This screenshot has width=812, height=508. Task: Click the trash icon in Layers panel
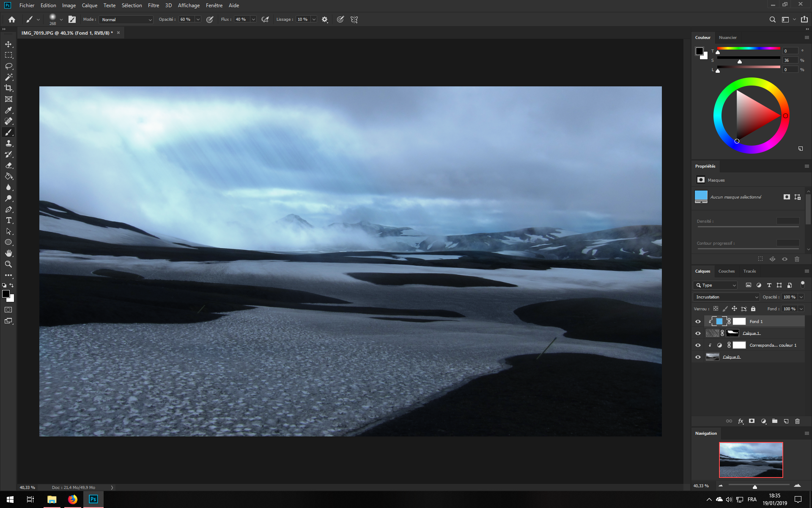pyautogui.click(x=797, y=421)
